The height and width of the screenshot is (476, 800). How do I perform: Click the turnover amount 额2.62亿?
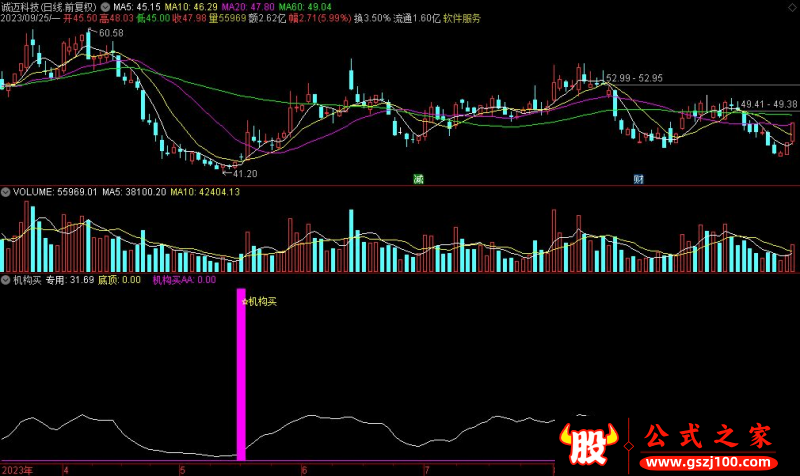(x=267, y=18)
